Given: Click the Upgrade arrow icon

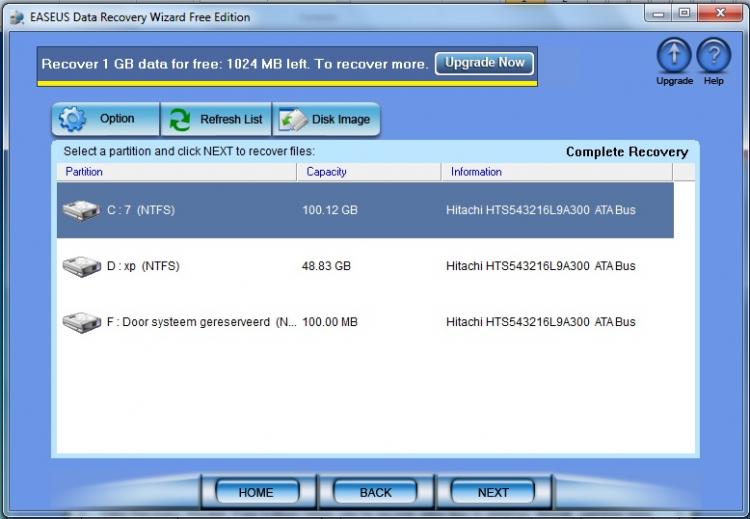Looking at the screenshot, I should click(674, 56).
